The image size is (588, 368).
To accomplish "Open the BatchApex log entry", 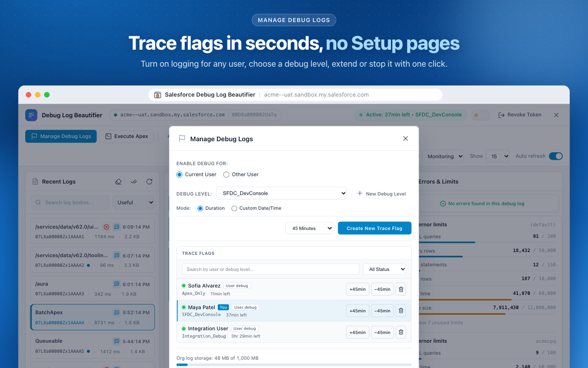I will point(92,317).
